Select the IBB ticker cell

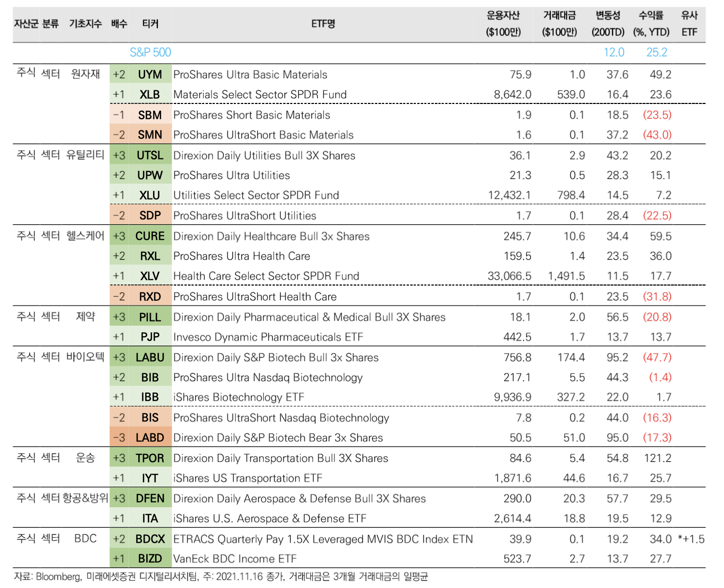point(150,397)
